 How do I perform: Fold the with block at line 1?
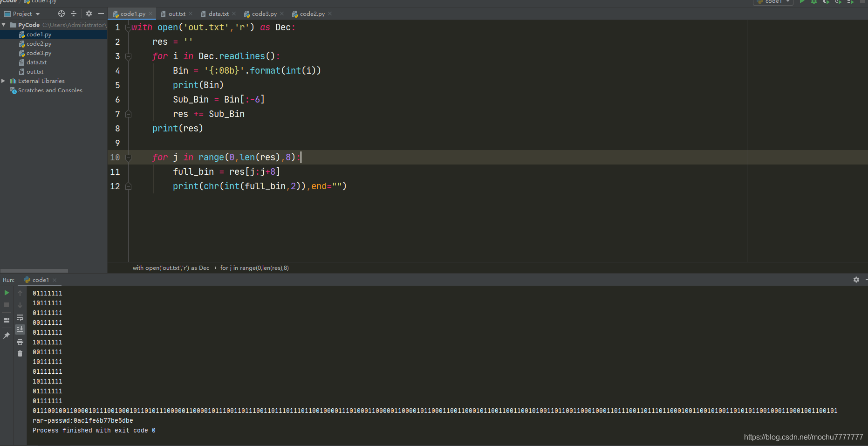pos(128,27)
